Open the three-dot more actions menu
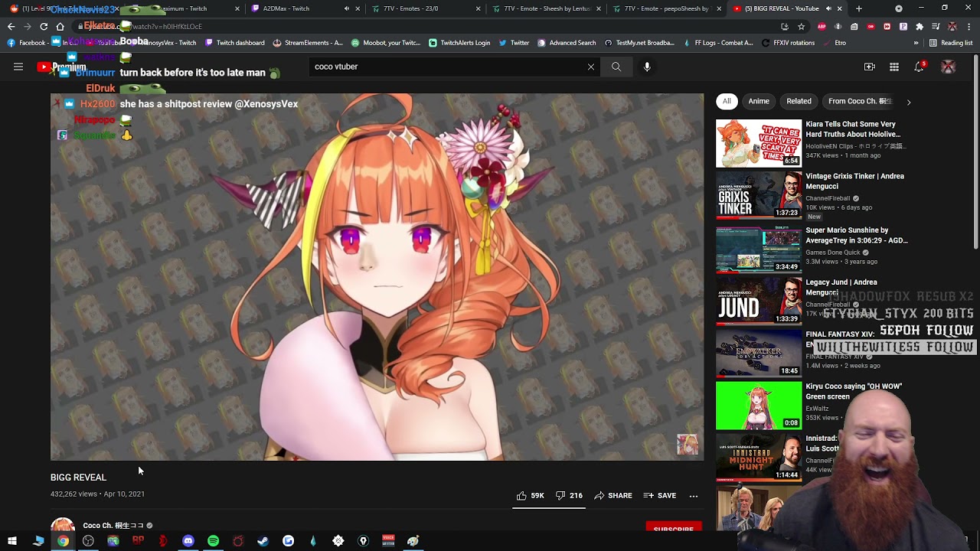980x551 pixels. click(x=694, y=496)
